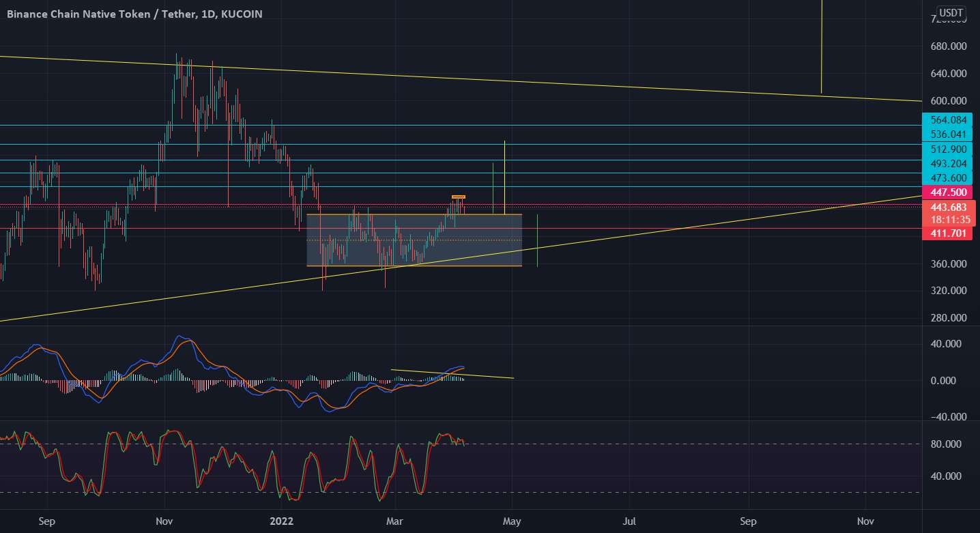Click the Jul date axis label

629,521
